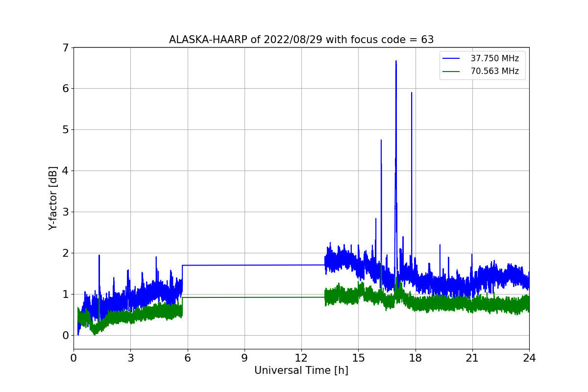Click the tallest blue spike peak near 17 h
Screen dimensions: 588x392
(x=396, y=61)
